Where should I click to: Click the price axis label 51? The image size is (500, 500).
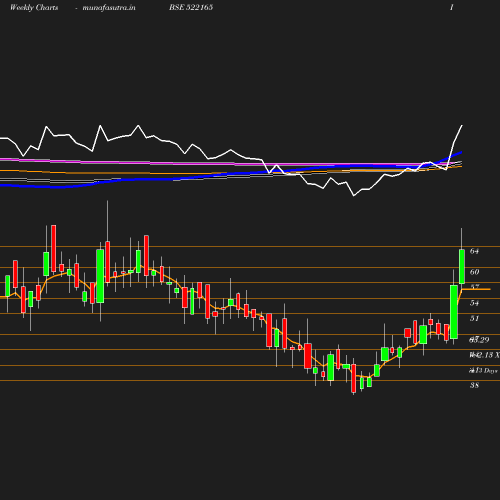click(x=474, y=318)
